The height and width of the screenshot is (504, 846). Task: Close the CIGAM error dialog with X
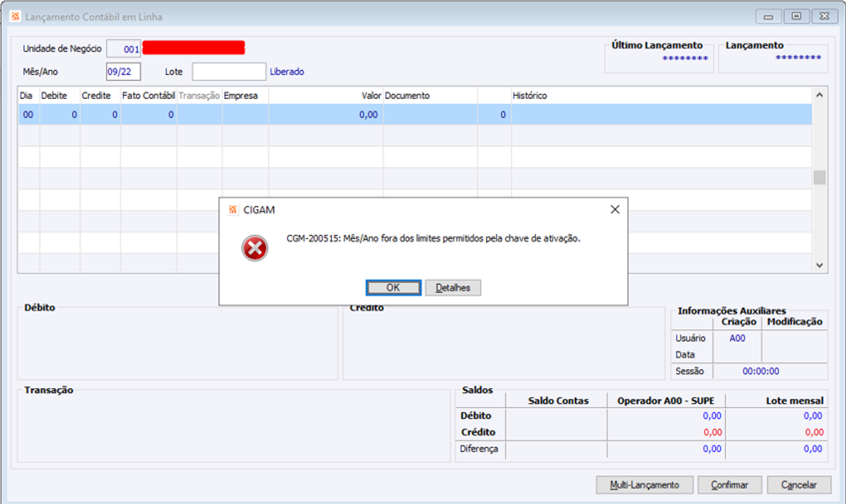[615, 210]
